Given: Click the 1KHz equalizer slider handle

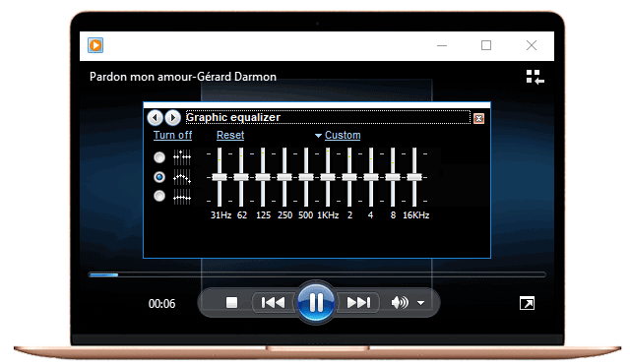Looking at the screenshot, I should coord(328,177).
